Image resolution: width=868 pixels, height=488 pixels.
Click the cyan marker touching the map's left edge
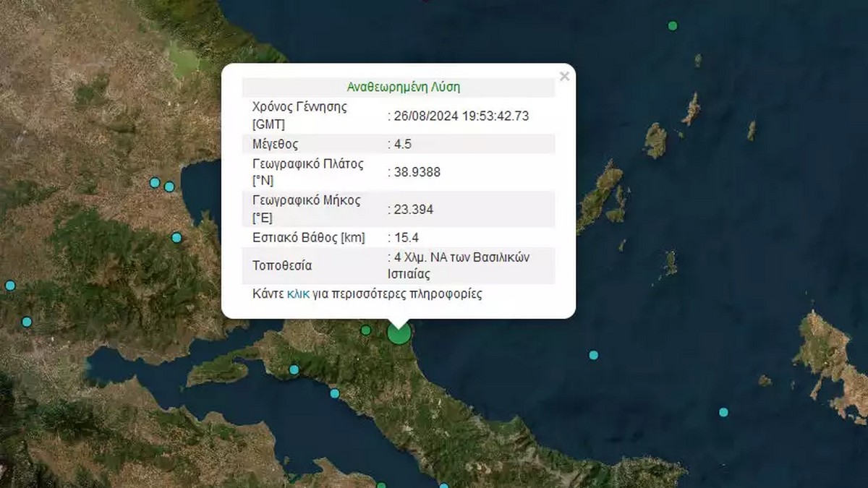point(10,286)
